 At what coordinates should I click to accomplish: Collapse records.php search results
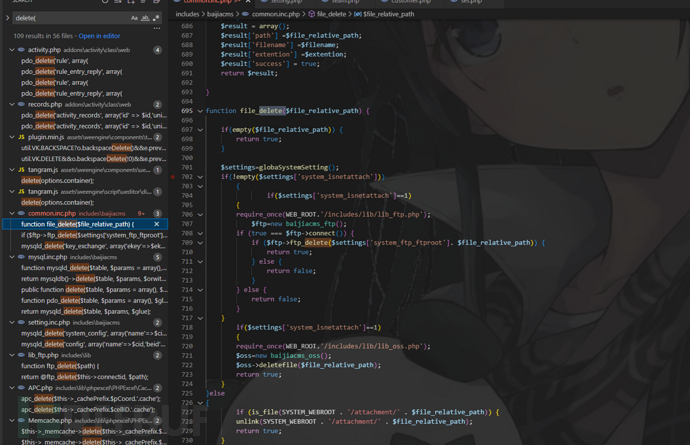(x=12, y=104)
